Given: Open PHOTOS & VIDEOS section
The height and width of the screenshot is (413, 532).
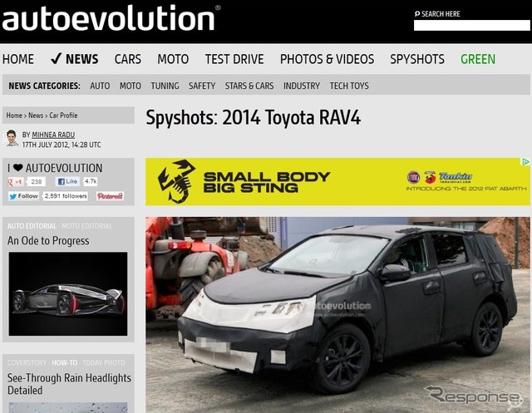Looking at the screenshot, I should point(327,59).
